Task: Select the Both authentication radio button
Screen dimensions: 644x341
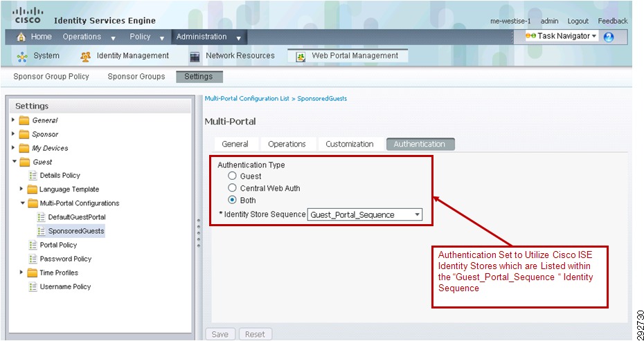Action: point(232,201)
